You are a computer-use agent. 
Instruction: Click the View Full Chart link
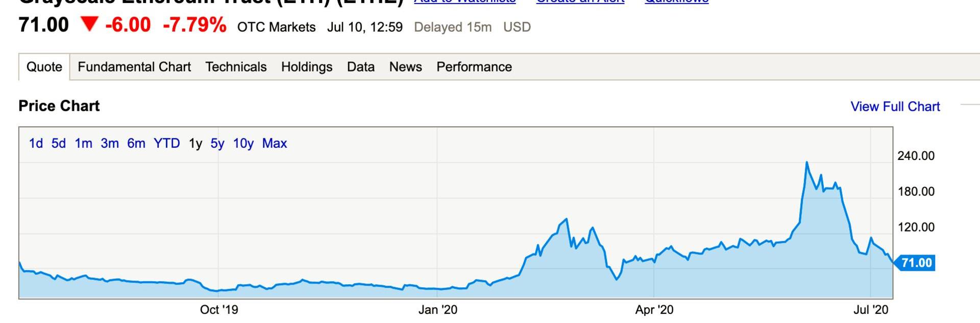pos(895,106)
